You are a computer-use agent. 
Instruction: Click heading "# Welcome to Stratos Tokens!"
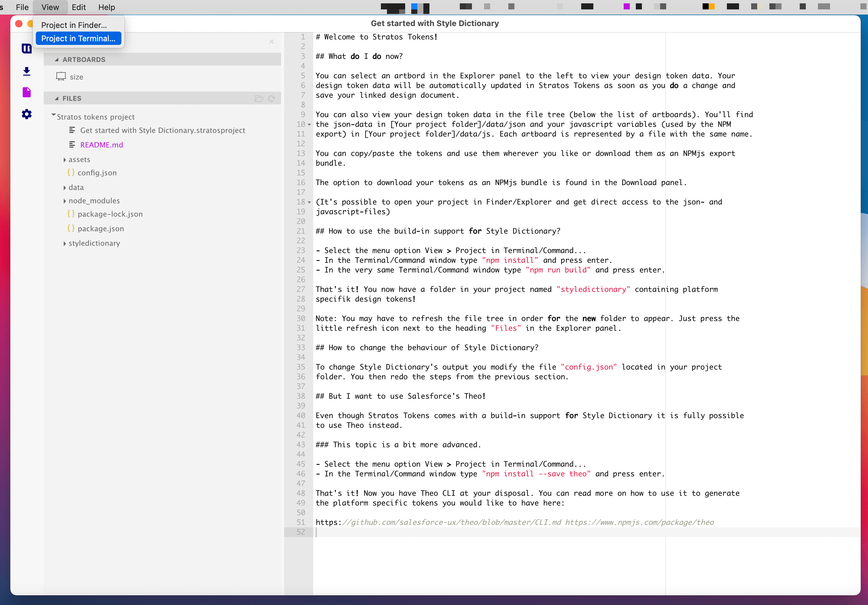377,37
